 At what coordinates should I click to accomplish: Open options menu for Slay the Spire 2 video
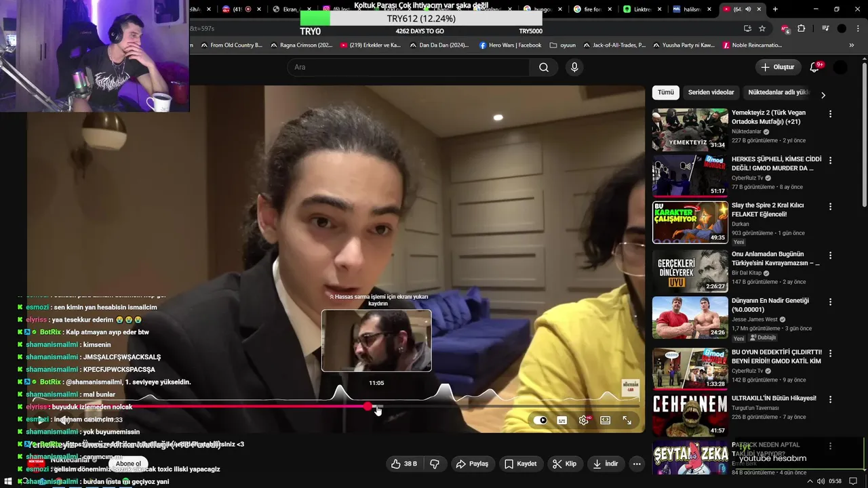(830, 207)
